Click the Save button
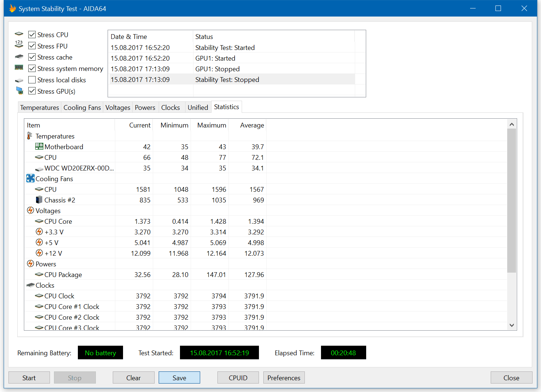This screenshot has width=541, height=392. (179, 378)
